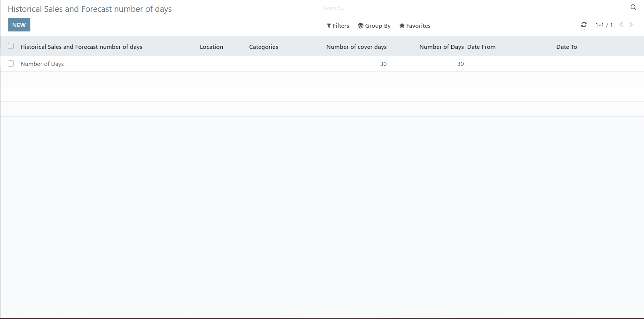Screen dimensions: 644x319
Task: Click the search magnifier icon
Action: 633,7
